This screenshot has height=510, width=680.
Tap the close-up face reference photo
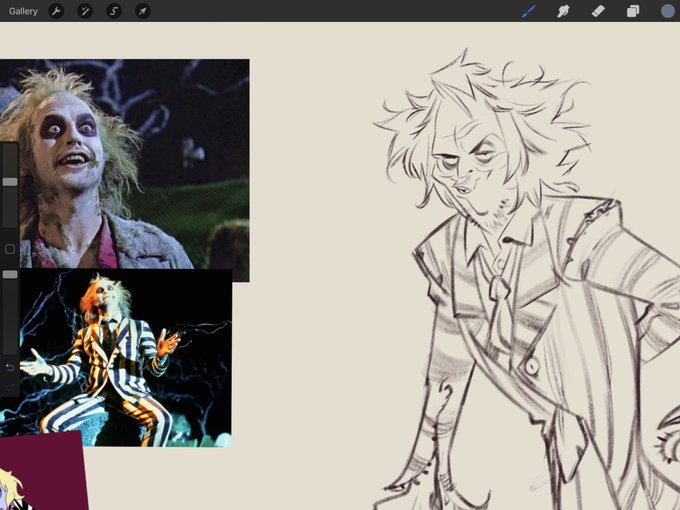pos(124,164)
